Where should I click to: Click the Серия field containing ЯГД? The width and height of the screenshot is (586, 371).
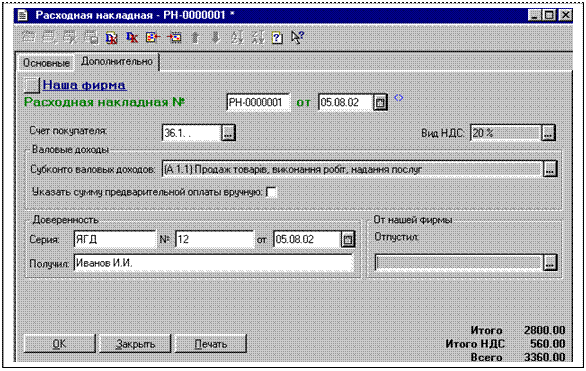coord(115,239)
